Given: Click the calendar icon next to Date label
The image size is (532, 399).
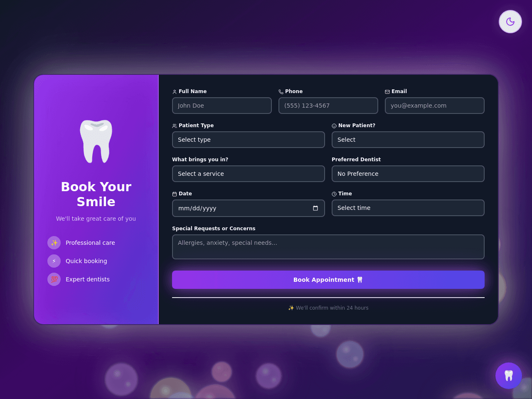Looking at the screenshot, I should click(x=175, y=194).
